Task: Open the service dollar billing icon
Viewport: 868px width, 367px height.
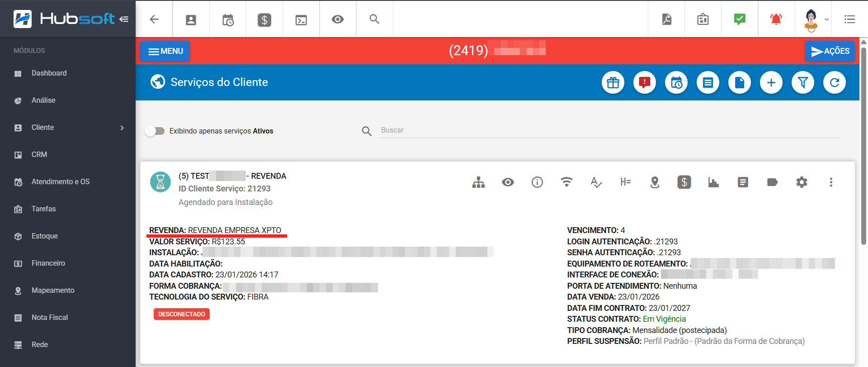Action: (x=684, y=182)
